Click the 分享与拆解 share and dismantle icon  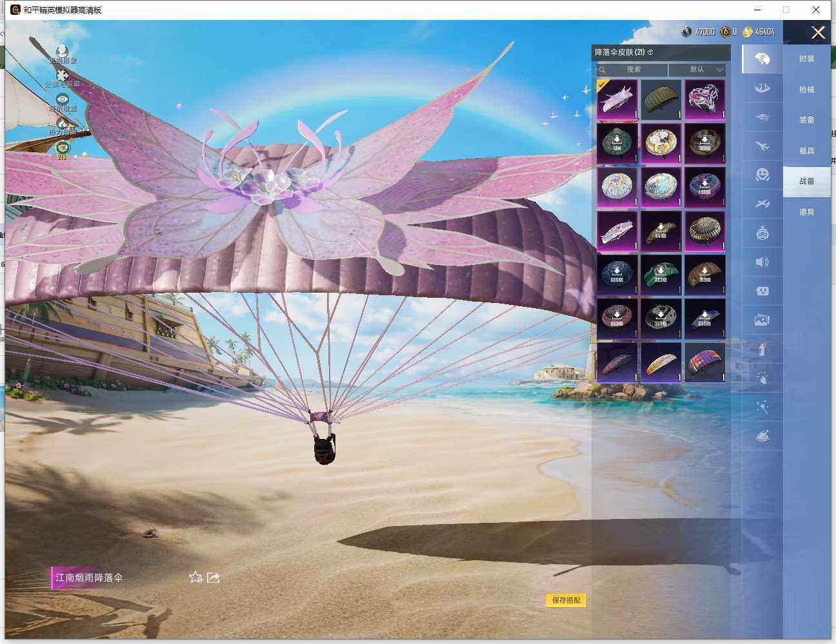pyautogui.click(x=62, y=75)
